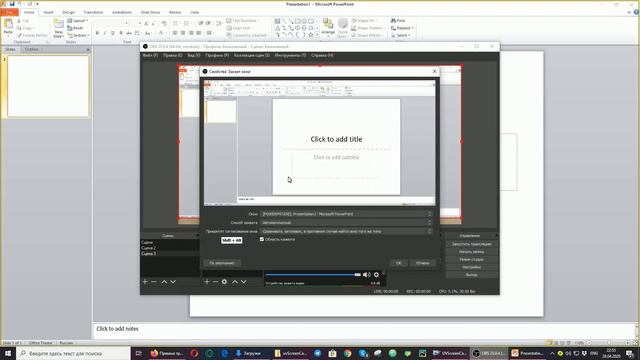Add a source with plus icon in OBS sources toolbar

207,282
